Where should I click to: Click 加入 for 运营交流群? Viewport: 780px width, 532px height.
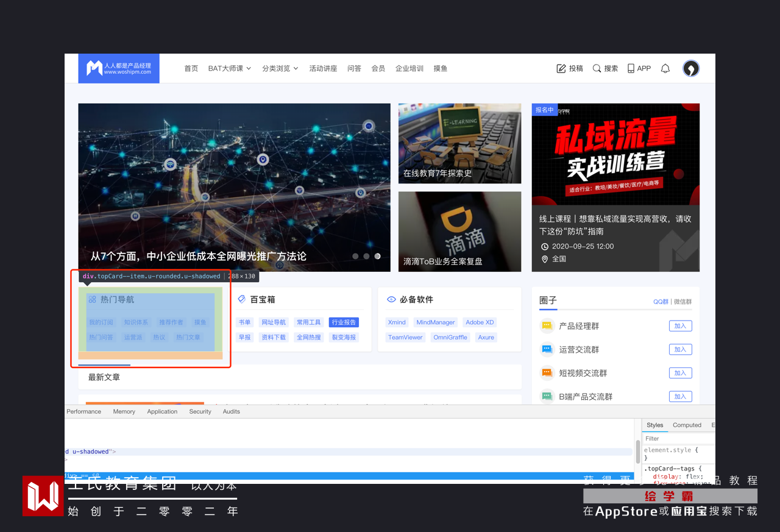(680, 349)
